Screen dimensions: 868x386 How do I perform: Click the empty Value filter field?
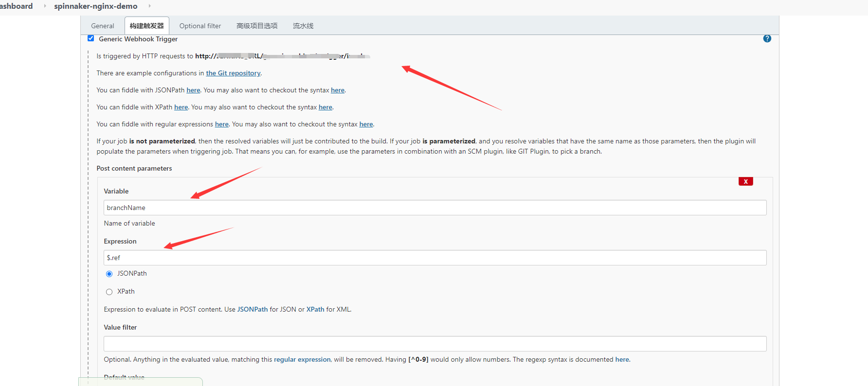(x=435, y=344)
